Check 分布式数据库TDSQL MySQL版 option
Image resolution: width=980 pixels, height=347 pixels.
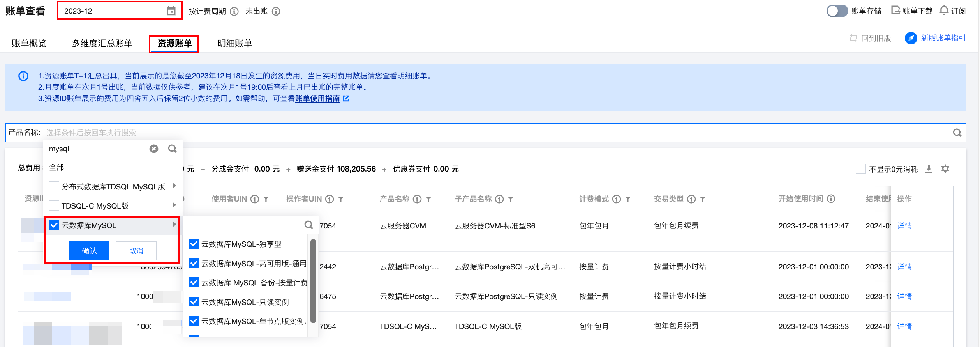(54, 186)
